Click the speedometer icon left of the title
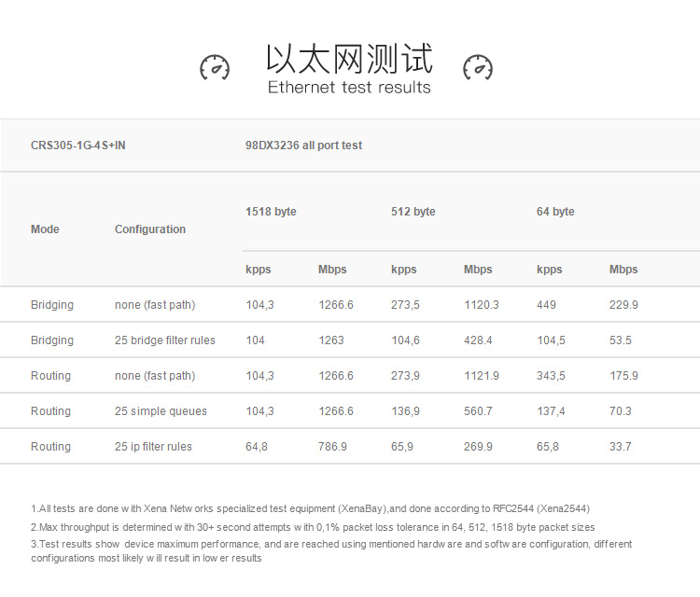The height and width of the screenshot is (597, 700). [x=215, y=67]
